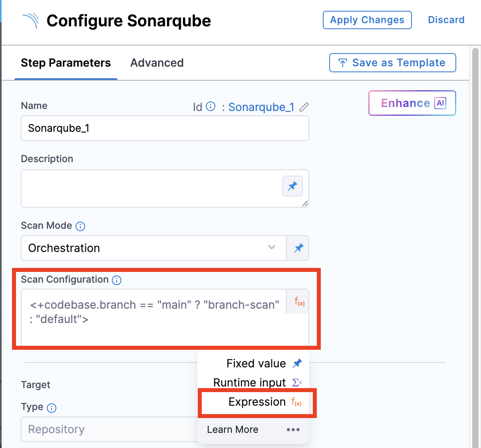
Task: Click the Discard link
Action: [446, 20]
